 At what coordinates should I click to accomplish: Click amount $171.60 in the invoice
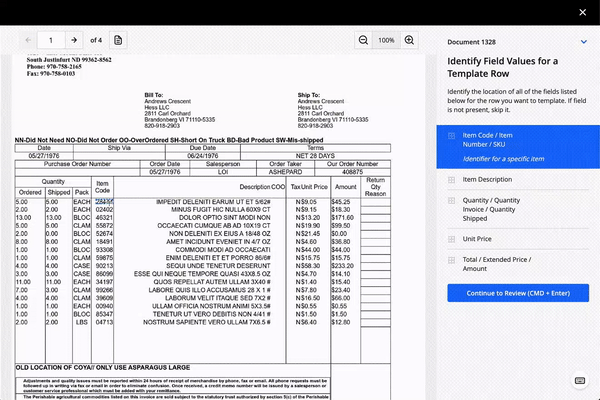[342, 218]
